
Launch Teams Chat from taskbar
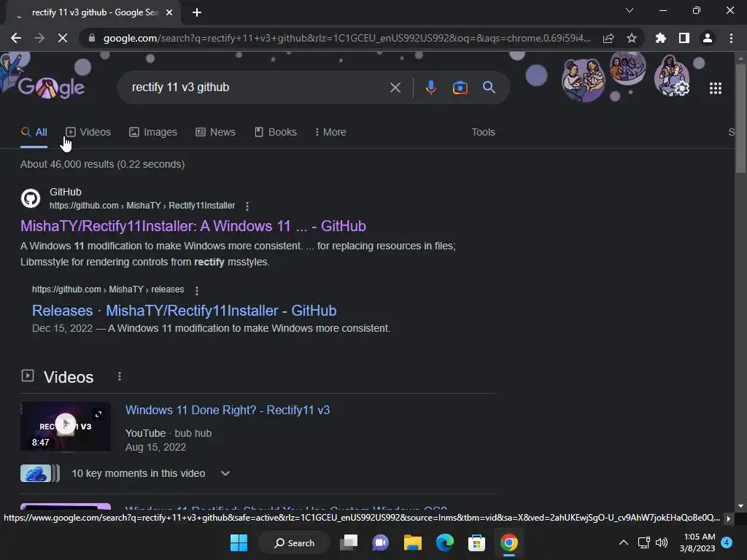[x=380, y=542]
